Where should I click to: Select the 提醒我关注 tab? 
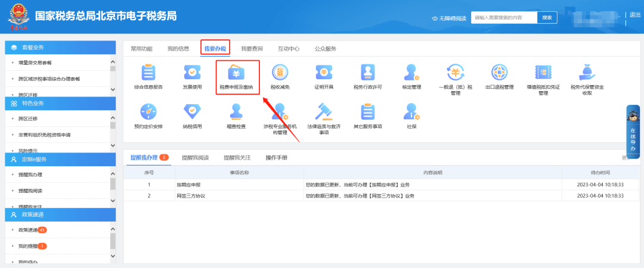(x=237, y=158)
